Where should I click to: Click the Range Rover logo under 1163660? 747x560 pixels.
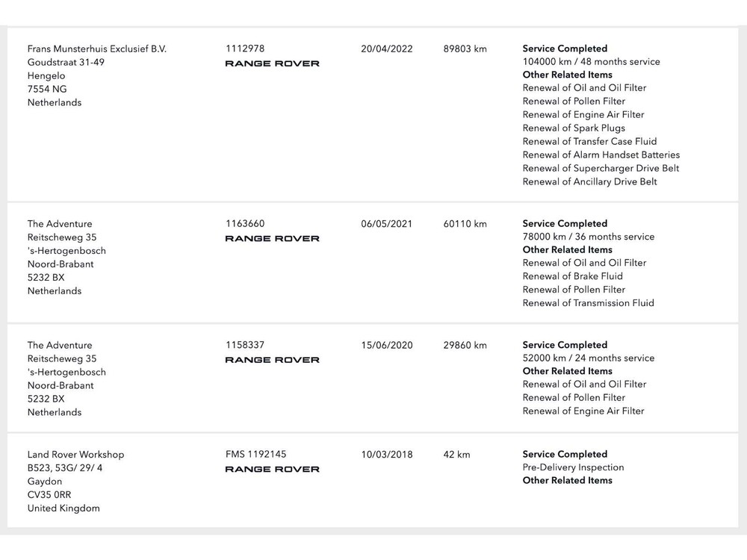click(272, 238)
